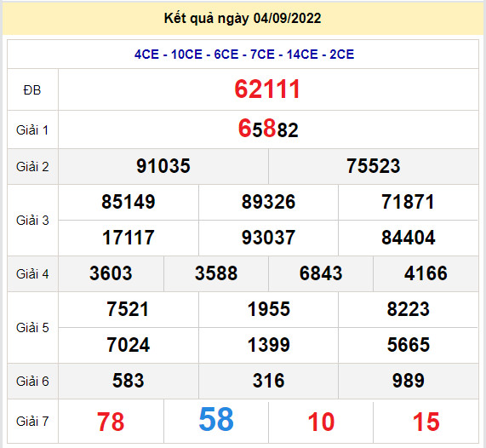Select the Giải 6 number 989
This screenshot has width=486, height=448.
409,381
